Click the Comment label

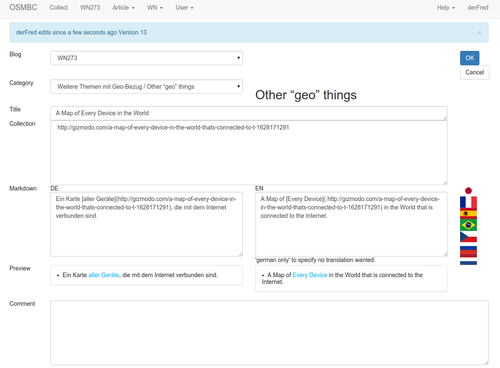(22, 304)
